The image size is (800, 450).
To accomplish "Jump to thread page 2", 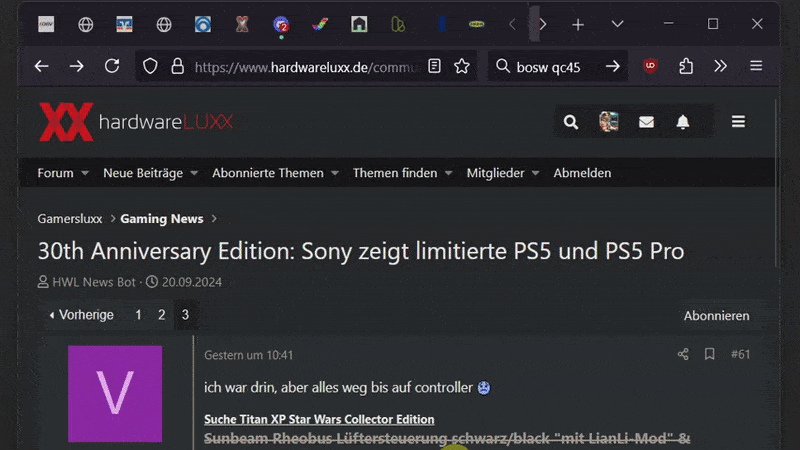I will click(x=161, y=315).
